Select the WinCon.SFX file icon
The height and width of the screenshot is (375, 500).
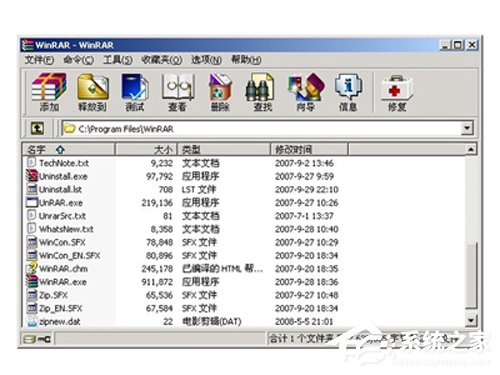[x=32, y=242]
